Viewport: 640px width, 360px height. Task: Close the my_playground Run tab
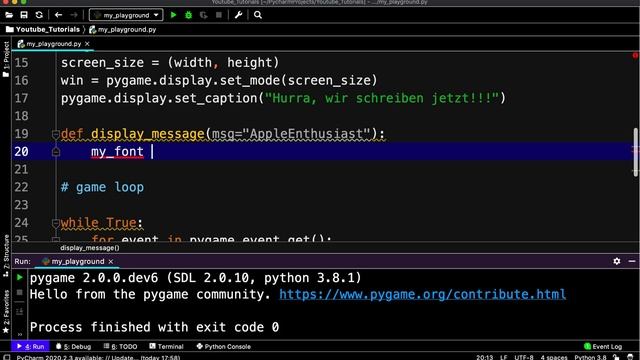(x=111, y=261)
